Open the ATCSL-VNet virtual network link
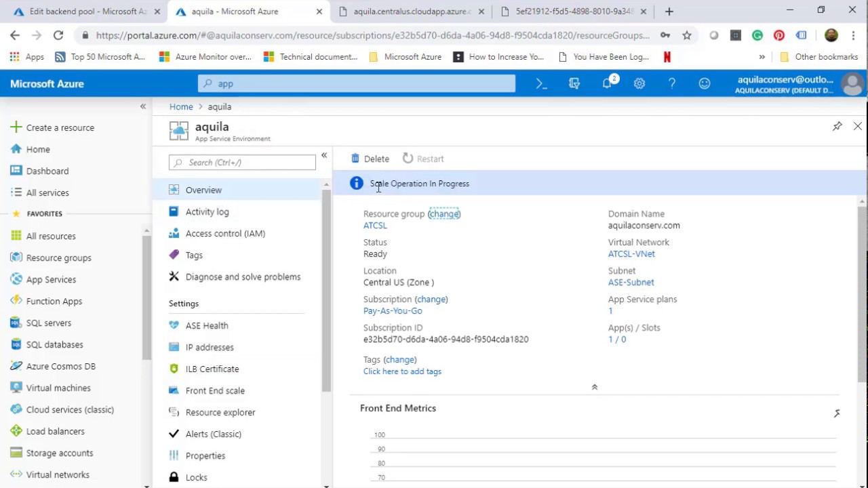This screenshot has height=488, width=868. [x=631, y=253]
